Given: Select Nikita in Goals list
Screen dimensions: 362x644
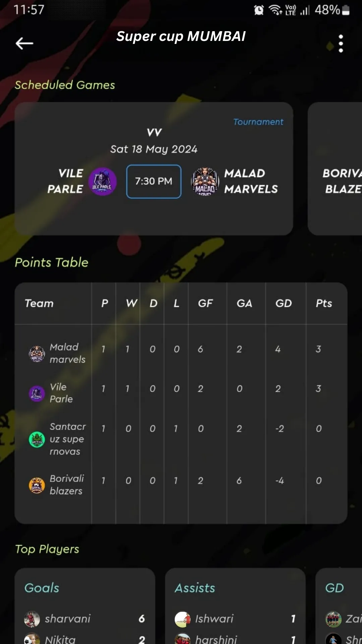Looking at the screenshot, I should (60, 639).
